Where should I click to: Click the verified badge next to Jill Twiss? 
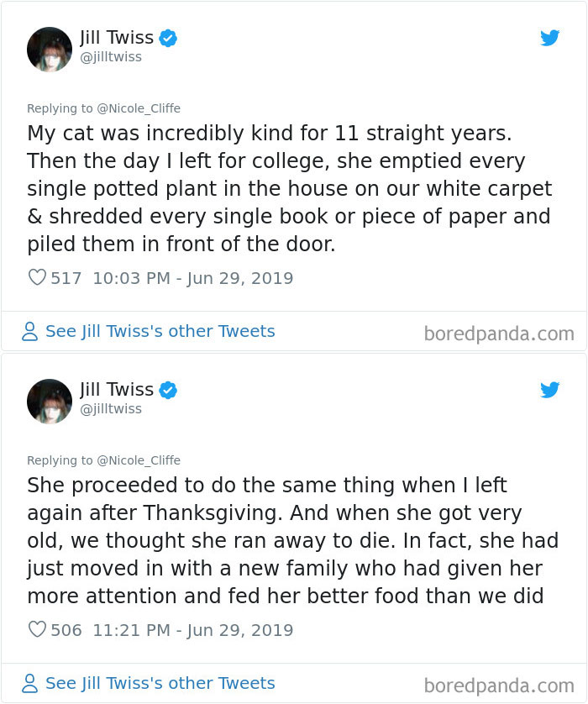167,38
